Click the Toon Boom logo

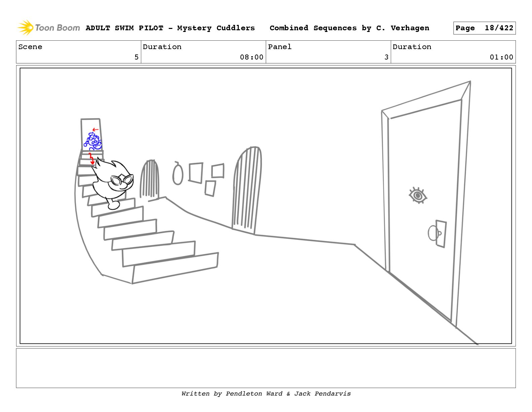coord(49,28)
